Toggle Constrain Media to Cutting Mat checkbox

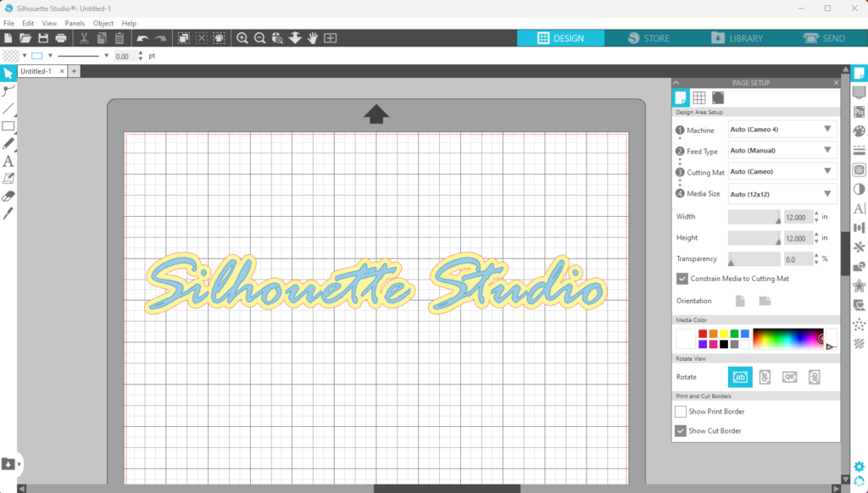click(x=682, y=279)
